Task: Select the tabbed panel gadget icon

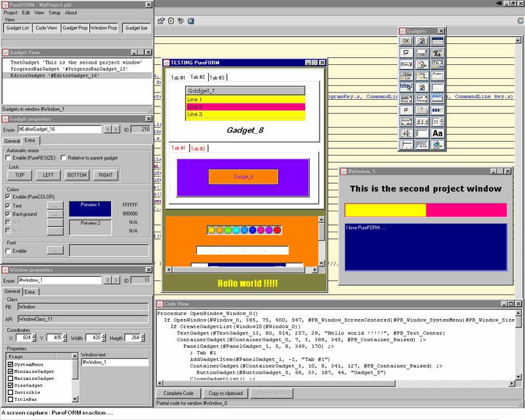Action: [x=422, y=110]
